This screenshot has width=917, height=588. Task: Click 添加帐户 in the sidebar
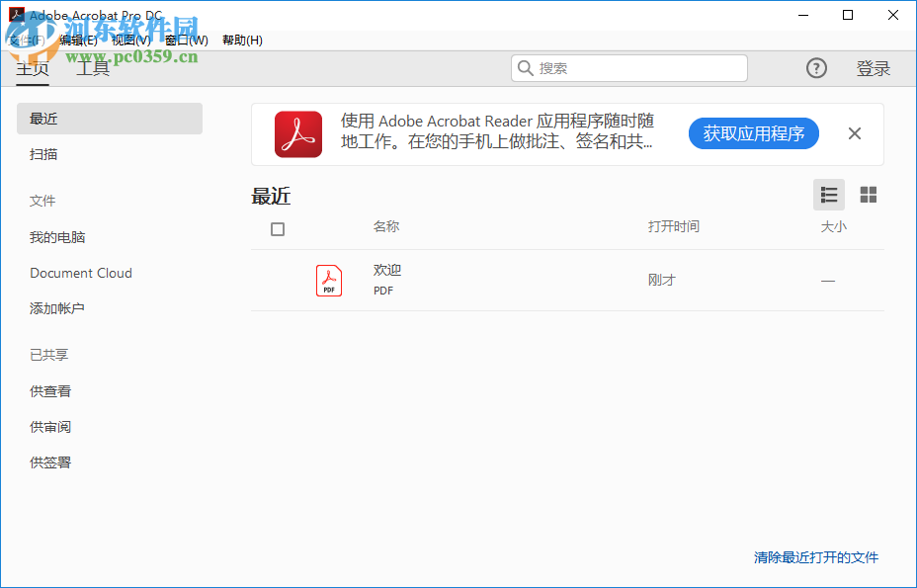point(55,308)
